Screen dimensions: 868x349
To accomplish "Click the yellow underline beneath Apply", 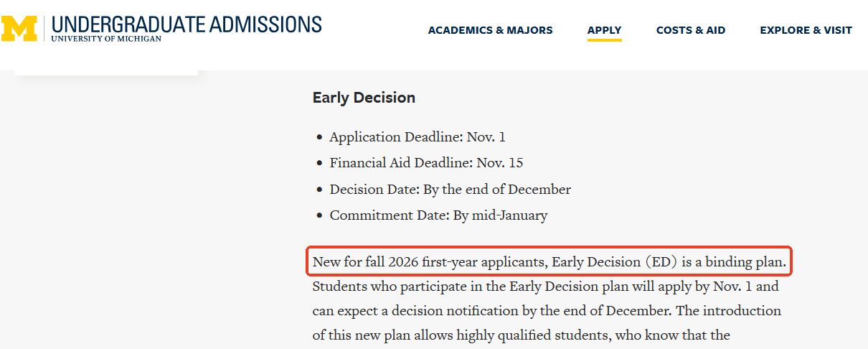I will click(x=604, y=40).
